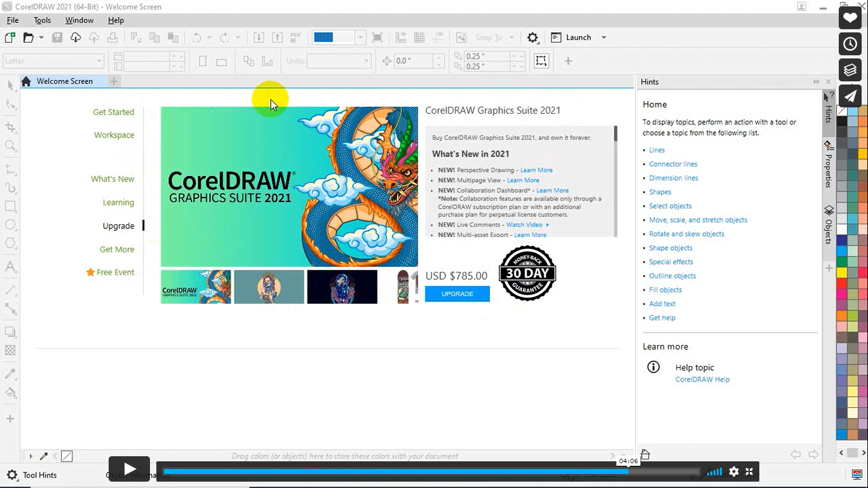Click the video share paper-plane icon

[850, 96]
